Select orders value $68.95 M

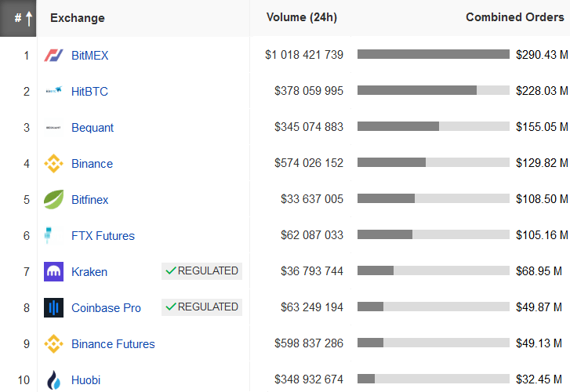point(539,271)
